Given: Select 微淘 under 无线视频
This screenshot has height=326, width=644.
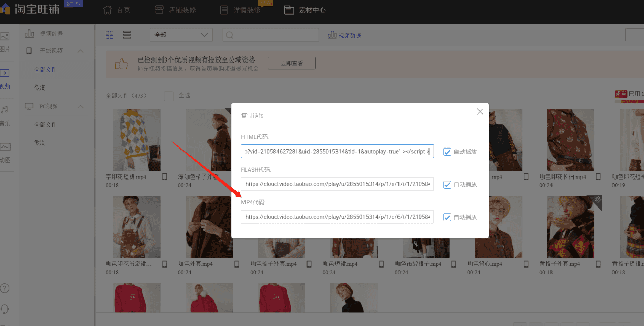Looking at the screenshot, I should coord(40,87).
